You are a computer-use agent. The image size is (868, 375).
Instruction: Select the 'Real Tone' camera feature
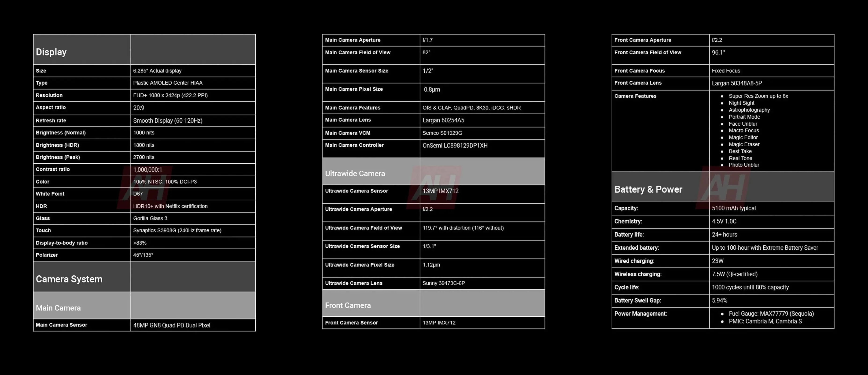[741, 158]
